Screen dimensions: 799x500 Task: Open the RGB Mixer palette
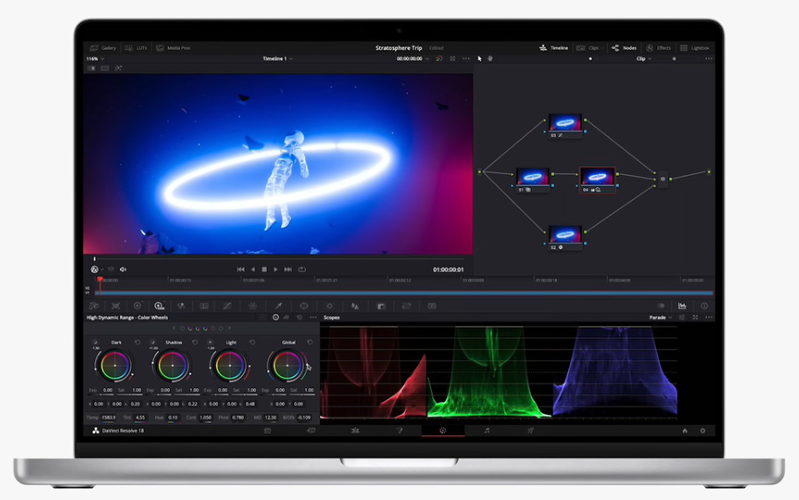[x=181, y=306]
